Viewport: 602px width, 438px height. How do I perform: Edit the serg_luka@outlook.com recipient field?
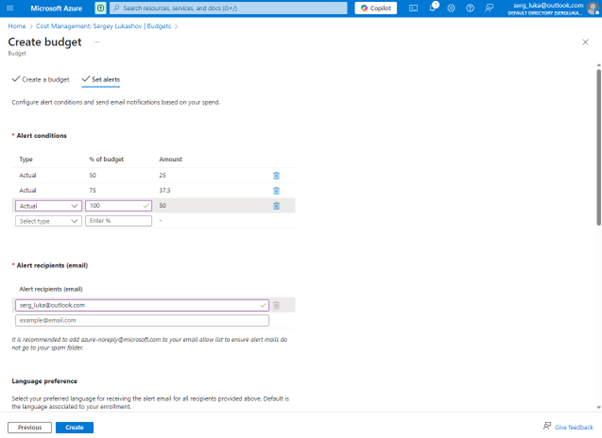tap(142, 305)
